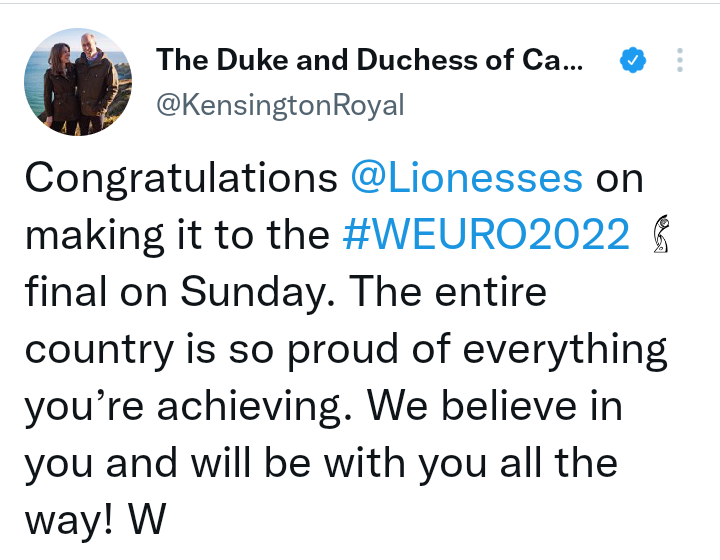The height and width of the screenshot is (560, 720).
Task: Click the @KensingtonRoyal handle
Action: tap(280, 105)
